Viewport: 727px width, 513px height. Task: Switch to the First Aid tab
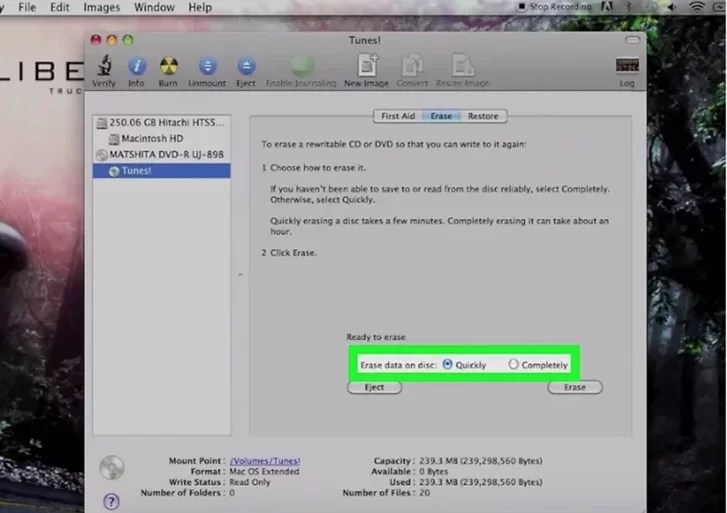pos(398,116)
